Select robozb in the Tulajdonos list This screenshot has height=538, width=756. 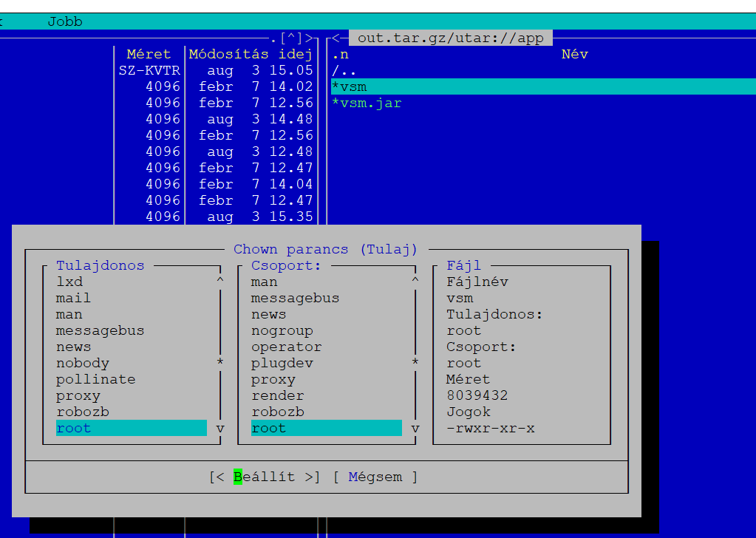[x=83, y=412]
